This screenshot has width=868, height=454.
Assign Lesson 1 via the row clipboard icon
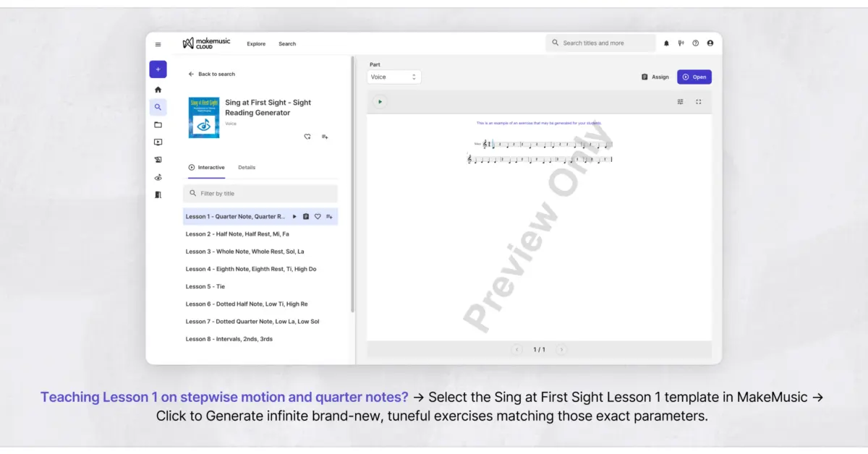(x=306, y=216)
